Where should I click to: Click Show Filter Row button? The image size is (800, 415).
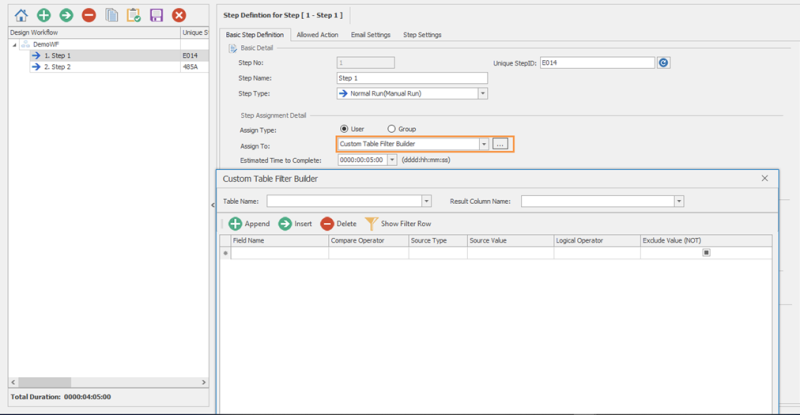399,224
